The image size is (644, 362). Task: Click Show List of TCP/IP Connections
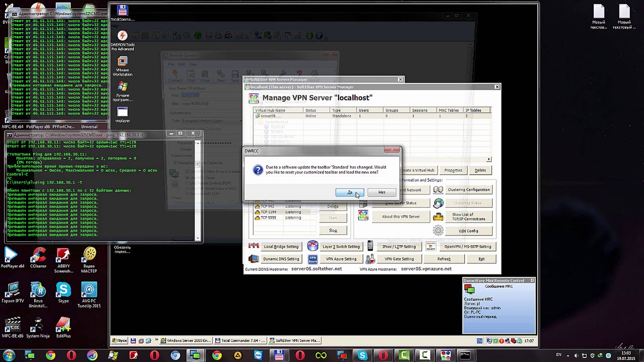coord(468,217)
